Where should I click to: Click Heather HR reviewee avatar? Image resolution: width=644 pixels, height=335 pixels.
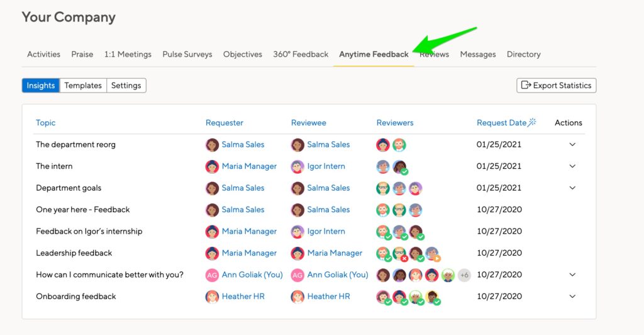(297, 297)
